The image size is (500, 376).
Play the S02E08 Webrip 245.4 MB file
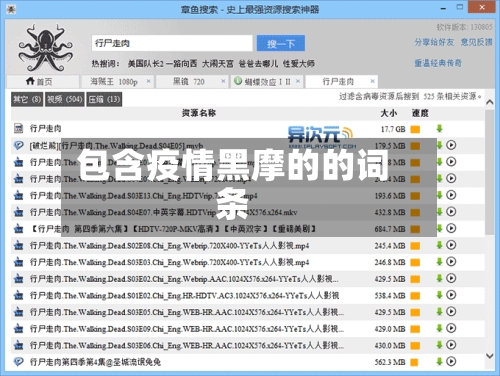451,245
